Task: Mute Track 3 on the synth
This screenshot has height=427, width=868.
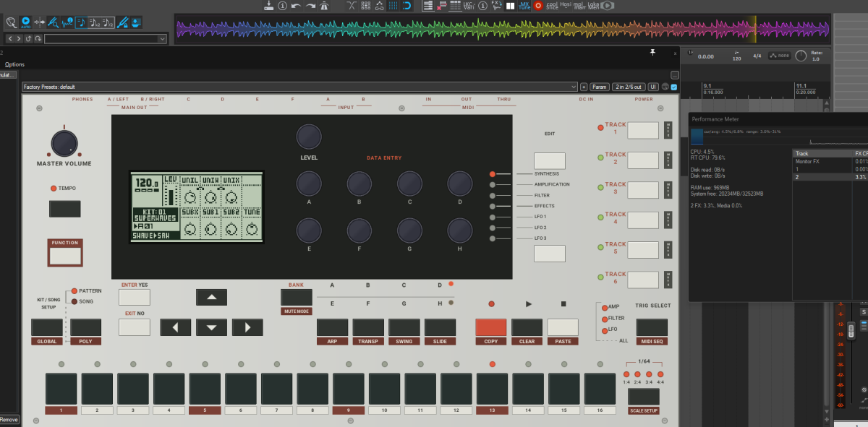Action: 668,190
